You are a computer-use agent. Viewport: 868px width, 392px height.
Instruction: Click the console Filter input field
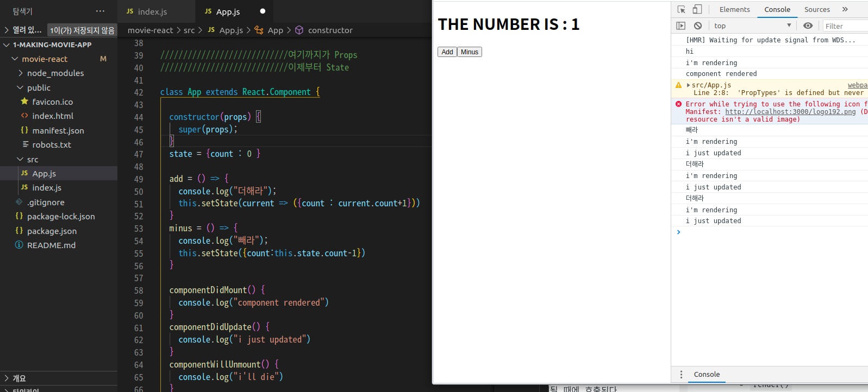(845, 26)
